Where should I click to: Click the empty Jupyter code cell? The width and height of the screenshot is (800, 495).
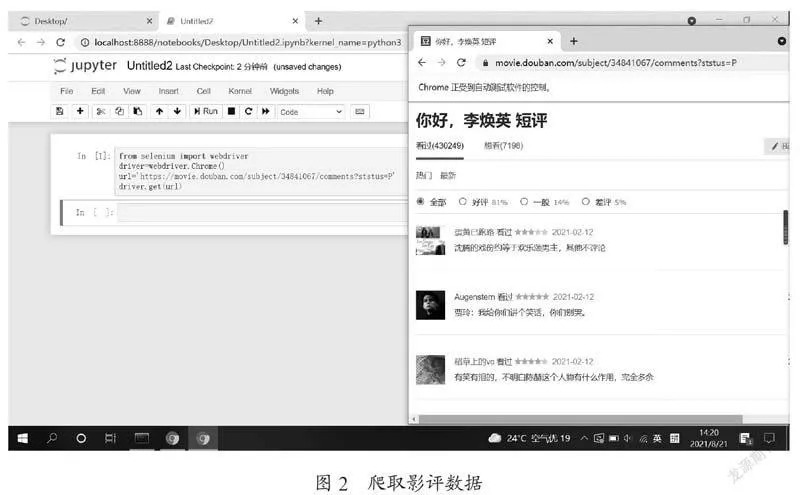[x=263, y=212]
